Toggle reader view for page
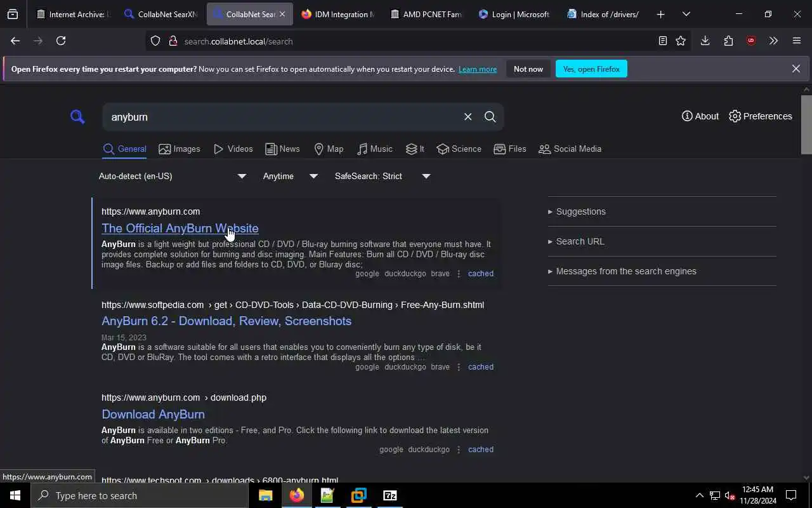Image resolution: width=812 pixels, height=508 pixels. pos(662,41)
